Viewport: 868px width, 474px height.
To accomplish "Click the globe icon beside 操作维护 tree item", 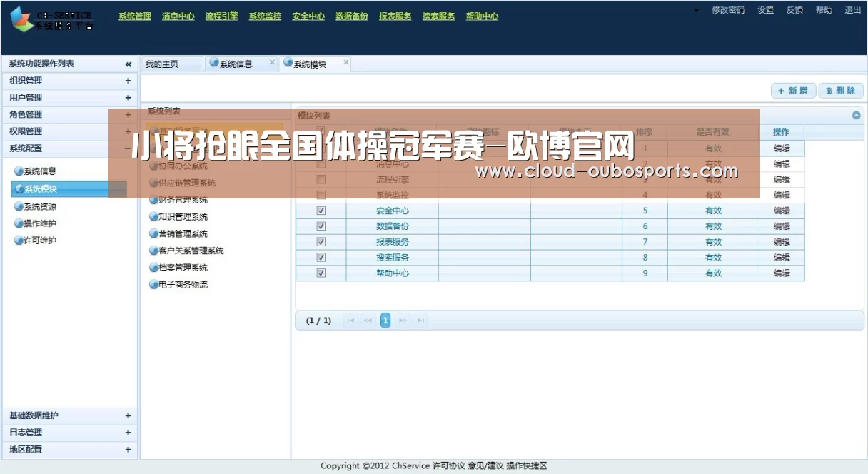I will click(19, 223).
